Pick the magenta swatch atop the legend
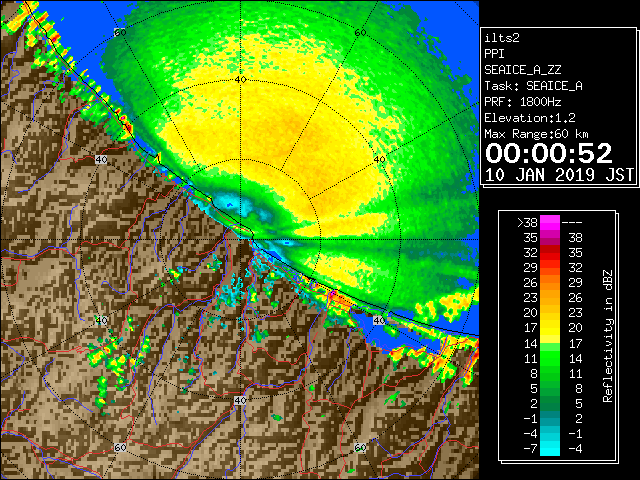This screenshot has width=640, height=480. pos(550,223)
